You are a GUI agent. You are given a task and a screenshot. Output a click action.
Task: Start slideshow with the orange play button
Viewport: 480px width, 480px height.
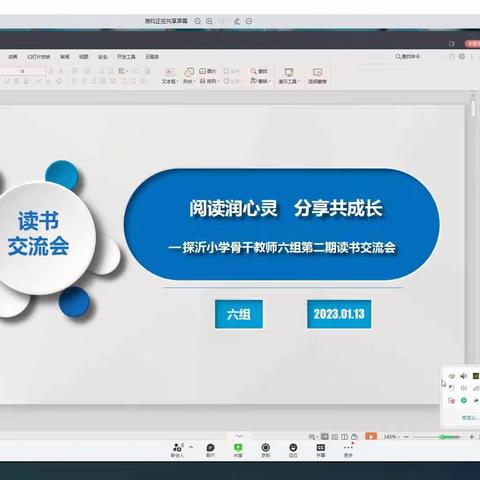click(371, 436)
